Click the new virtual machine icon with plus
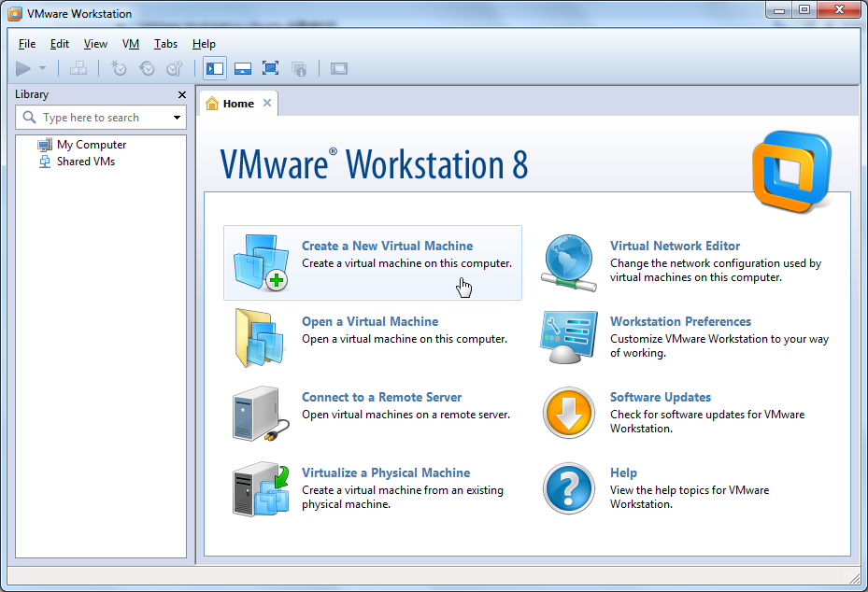Image resolution: width=868 pixels, height=592 pixels. pyautogui.click(x=261, y=262)
